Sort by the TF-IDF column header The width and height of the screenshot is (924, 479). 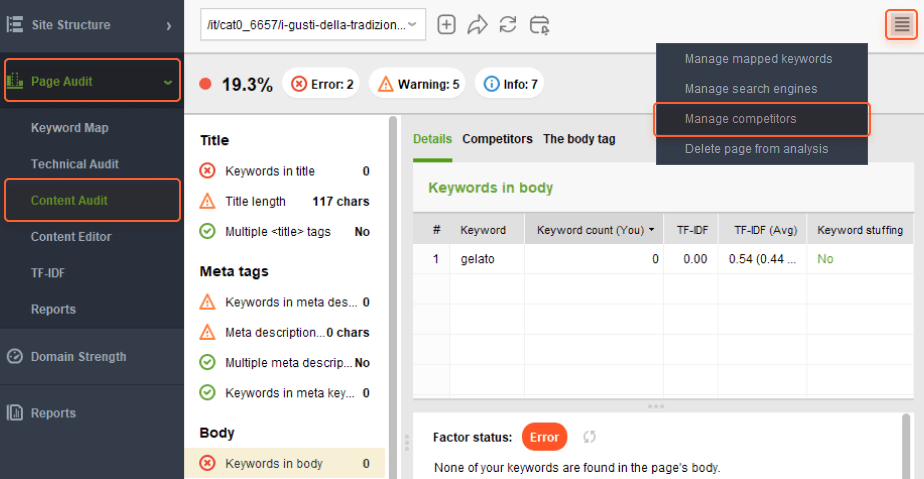(692, 230)
